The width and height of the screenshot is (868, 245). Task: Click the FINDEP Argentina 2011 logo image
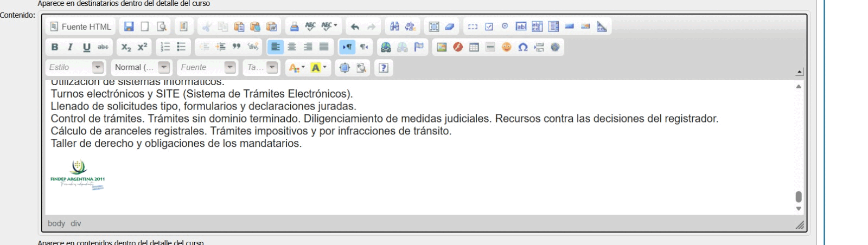pyautogui.click(x=78, y=175)
